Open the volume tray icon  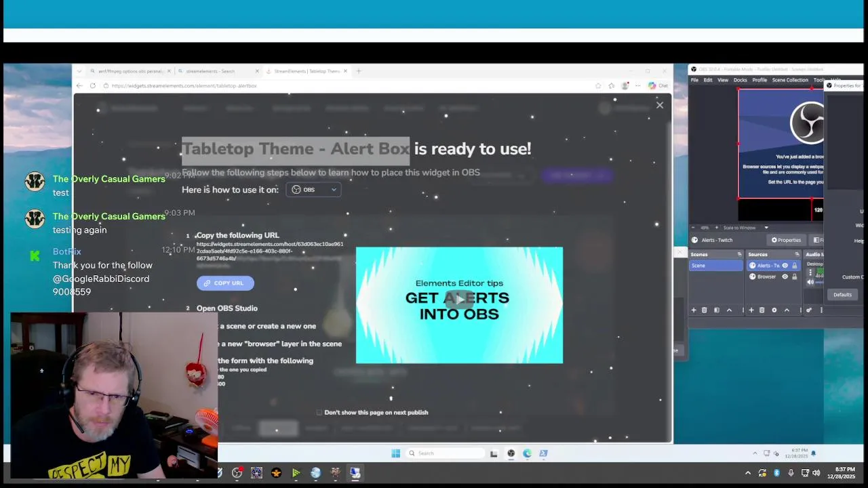point(816,473)
